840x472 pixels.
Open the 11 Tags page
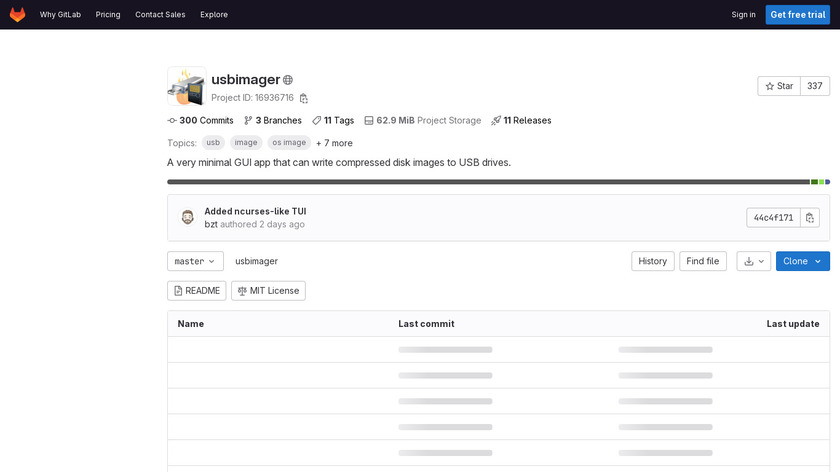tap(333, 121)
